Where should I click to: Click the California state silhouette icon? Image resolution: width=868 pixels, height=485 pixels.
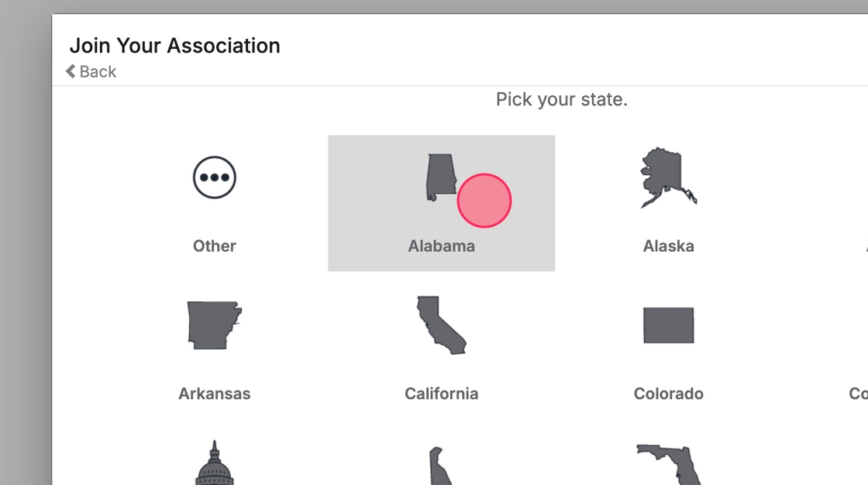(441, 325)
